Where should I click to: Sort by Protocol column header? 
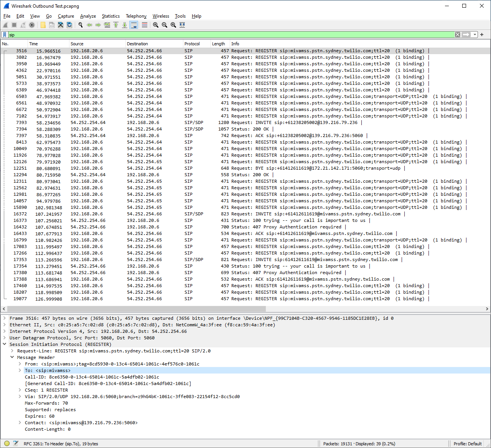click(x=197, y=44)
